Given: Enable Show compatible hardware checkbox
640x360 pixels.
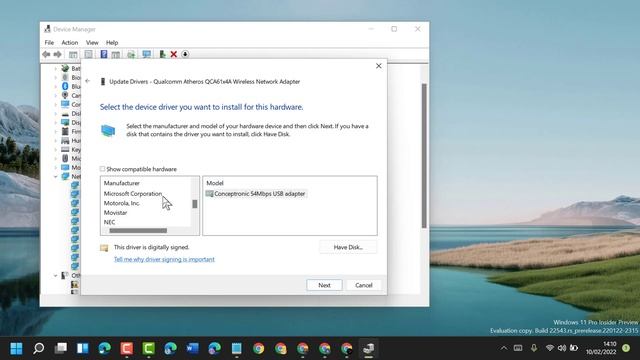Looking at the screenshot, I should coord(102,169).
